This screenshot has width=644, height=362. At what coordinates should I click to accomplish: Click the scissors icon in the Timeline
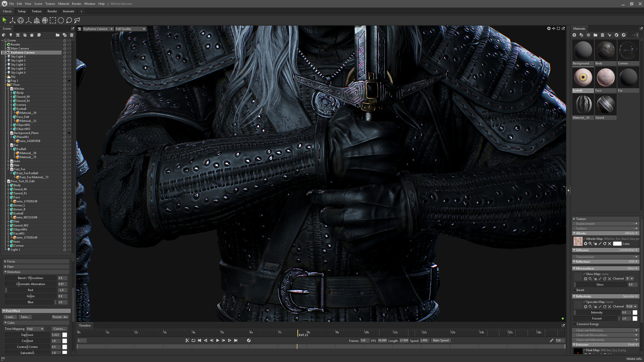[x=187, y=340]
